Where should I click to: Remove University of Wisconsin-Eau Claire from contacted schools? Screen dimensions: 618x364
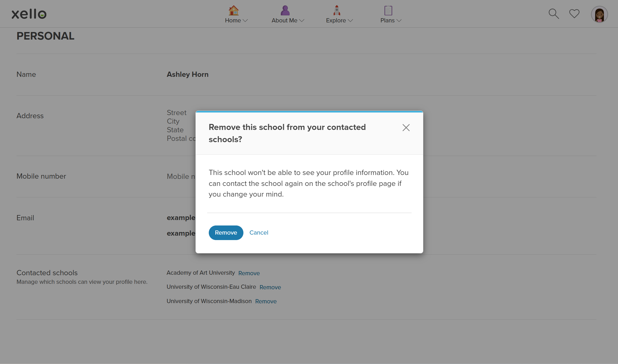coord(270,287)
